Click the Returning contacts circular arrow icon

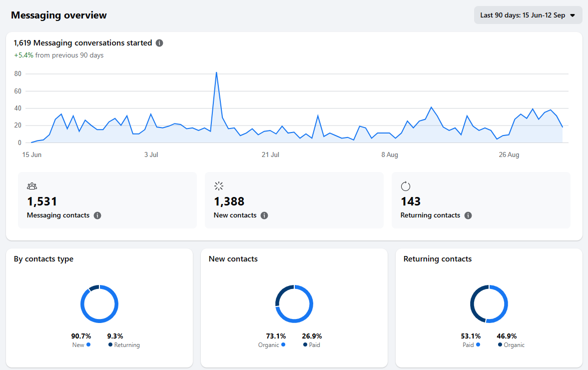(405, 186)
